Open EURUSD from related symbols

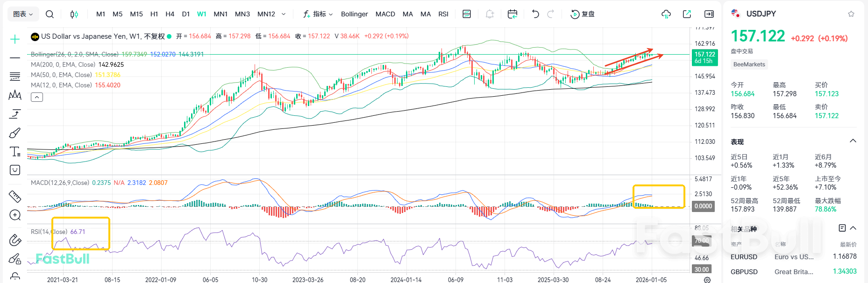point(744,257)
